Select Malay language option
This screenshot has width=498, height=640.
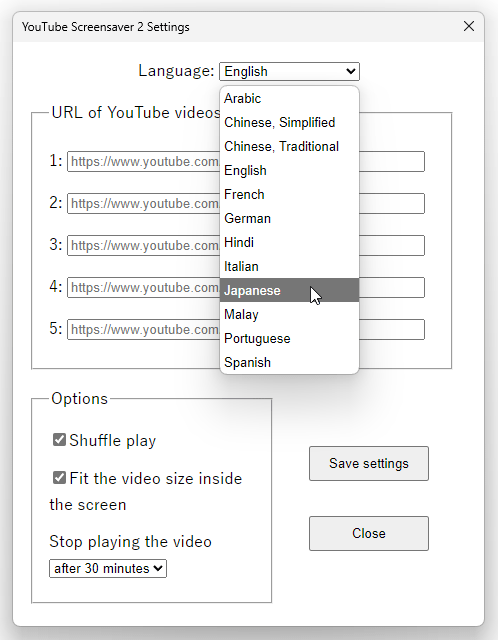coord(289,314)
